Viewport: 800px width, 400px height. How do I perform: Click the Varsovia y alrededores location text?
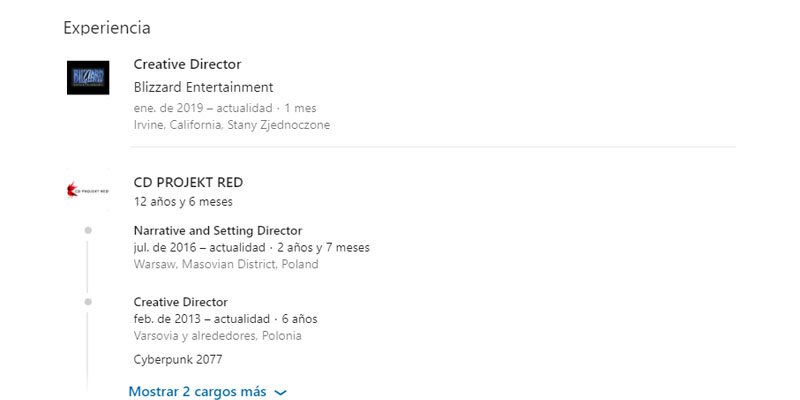[x=217, y=336]
